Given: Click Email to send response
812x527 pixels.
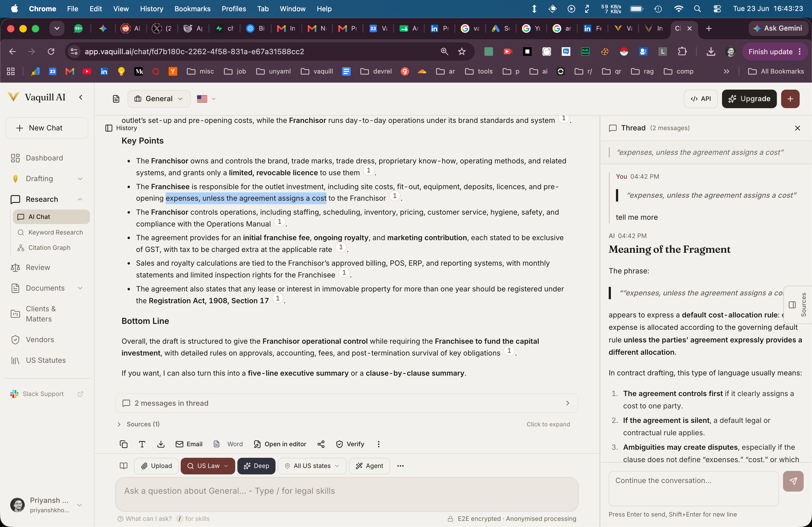Looking at the screenshot, I should [x=189, y=444].
